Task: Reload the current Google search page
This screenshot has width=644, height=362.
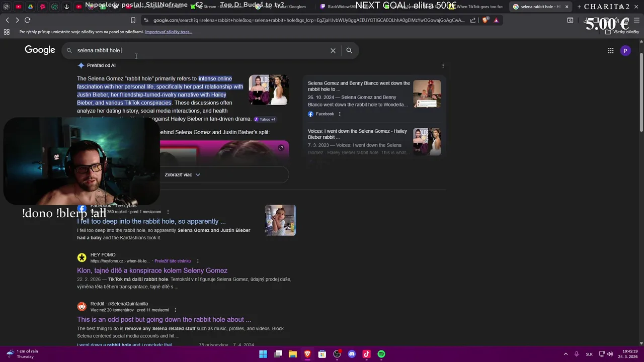Action: (27, 20)
